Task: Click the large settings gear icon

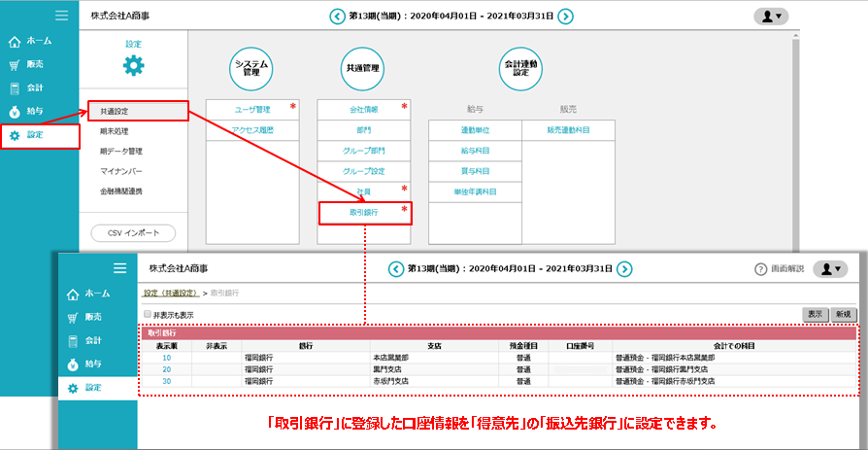Action: coord(132,66)
